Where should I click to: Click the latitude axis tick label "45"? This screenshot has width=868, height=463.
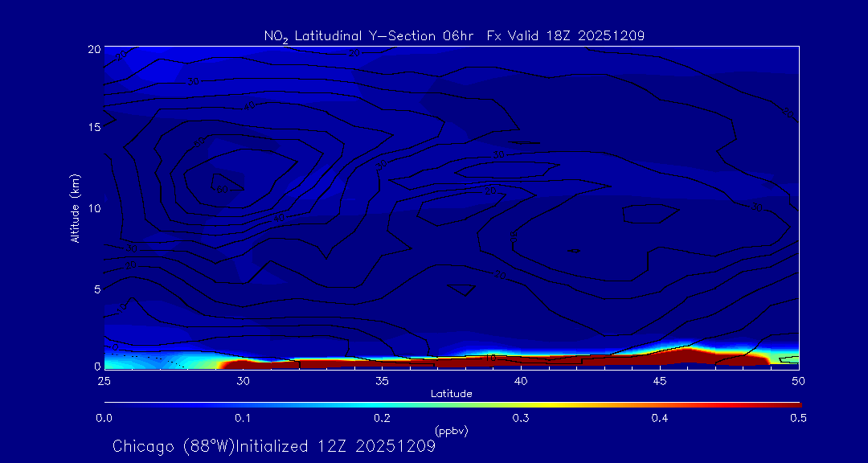(x=660, y=380)
